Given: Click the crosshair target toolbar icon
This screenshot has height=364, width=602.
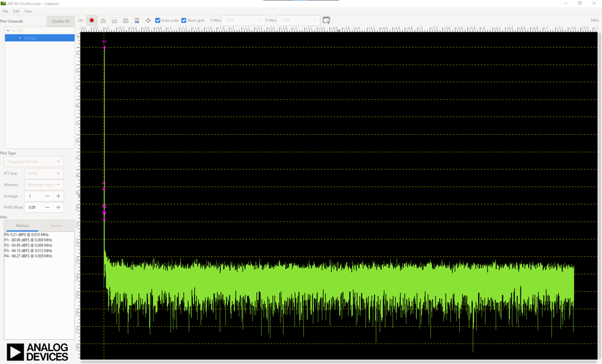Looking at the screenshot, I should [x=148, y=21].
